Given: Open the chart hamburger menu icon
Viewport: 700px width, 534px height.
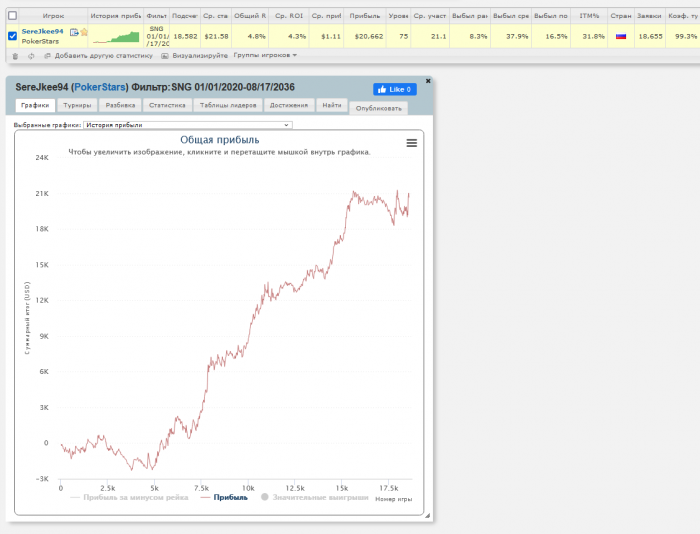Looking at the screenshot, I should tap(412, 143).
